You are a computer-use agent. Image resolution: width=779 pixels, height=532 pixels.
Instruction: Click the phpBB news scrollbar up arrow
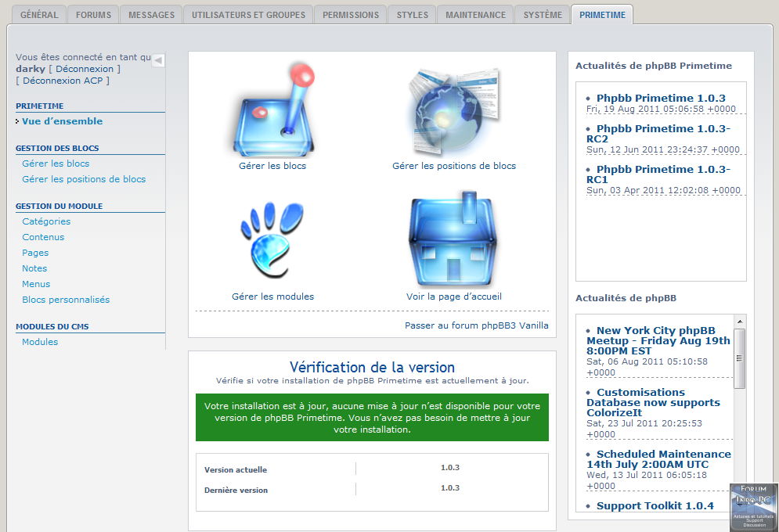739,322
